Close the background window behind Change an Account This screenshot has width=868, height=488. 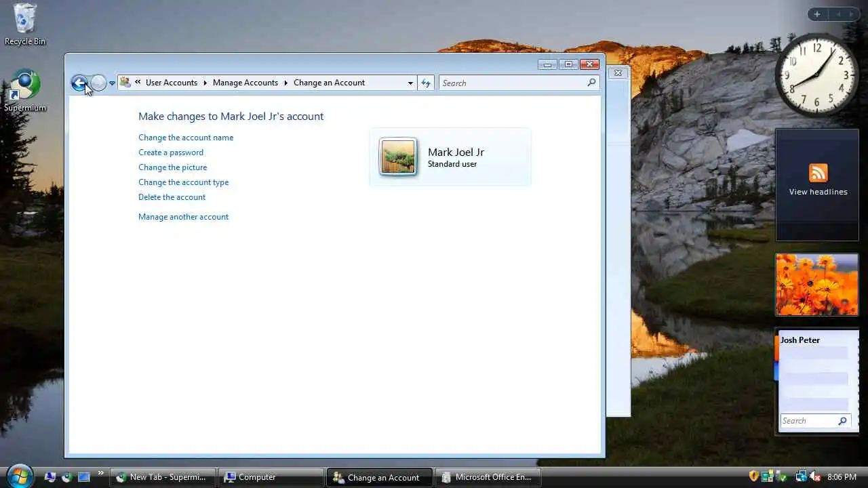pyautogui.click(x=617, y=73)
